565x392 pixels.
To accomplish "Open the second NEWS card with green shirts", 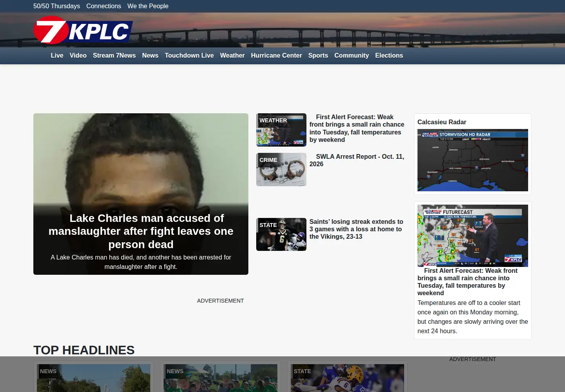I will 221,378.
